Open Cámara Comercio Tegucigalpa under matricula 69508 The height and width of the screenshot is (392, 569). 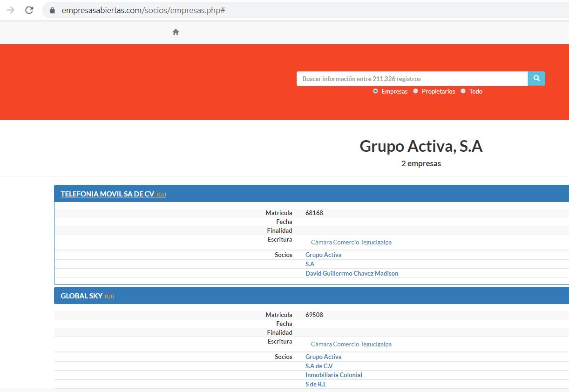(x=351, y=344)
